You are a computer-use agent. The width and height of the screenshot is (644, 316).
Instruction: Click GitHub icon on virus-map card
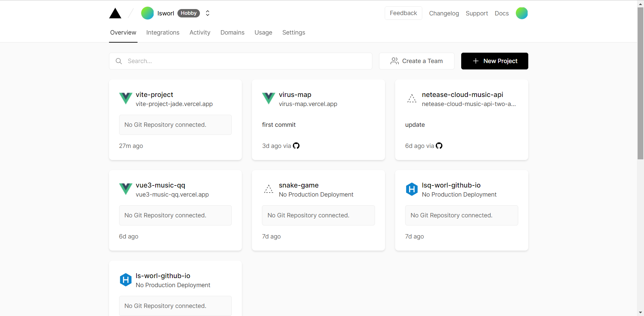point(296,146)
